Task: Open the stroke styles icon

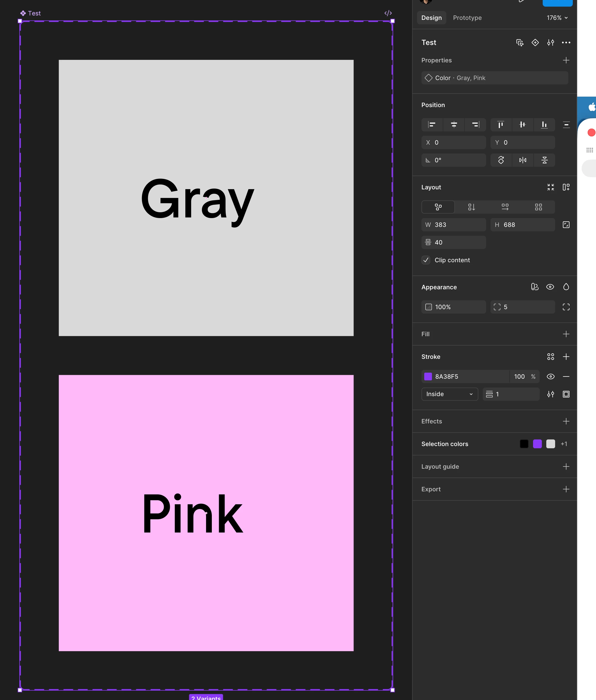Action: 550,357
